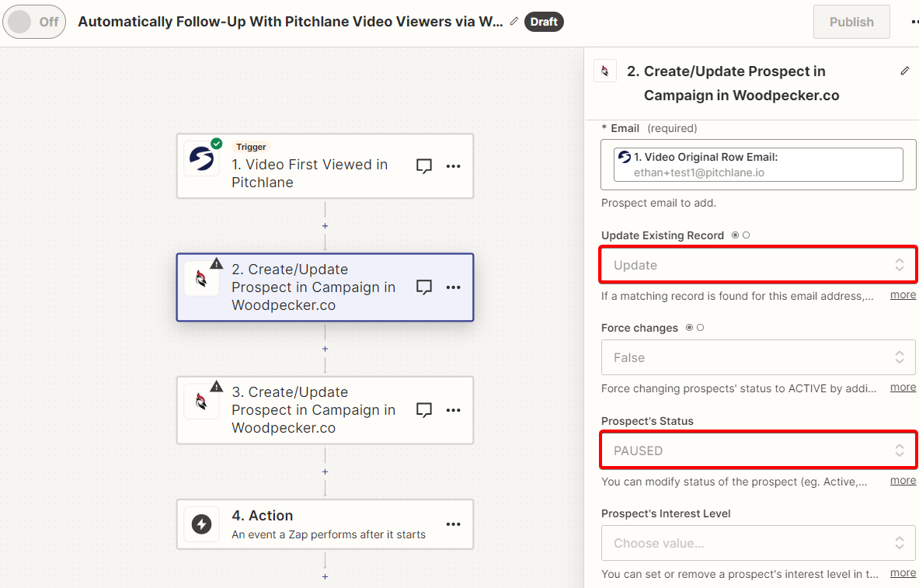Add step after step 2 via plus
Image resolution: width=919 pixels, height=588 pixels.
pos(325,349)
